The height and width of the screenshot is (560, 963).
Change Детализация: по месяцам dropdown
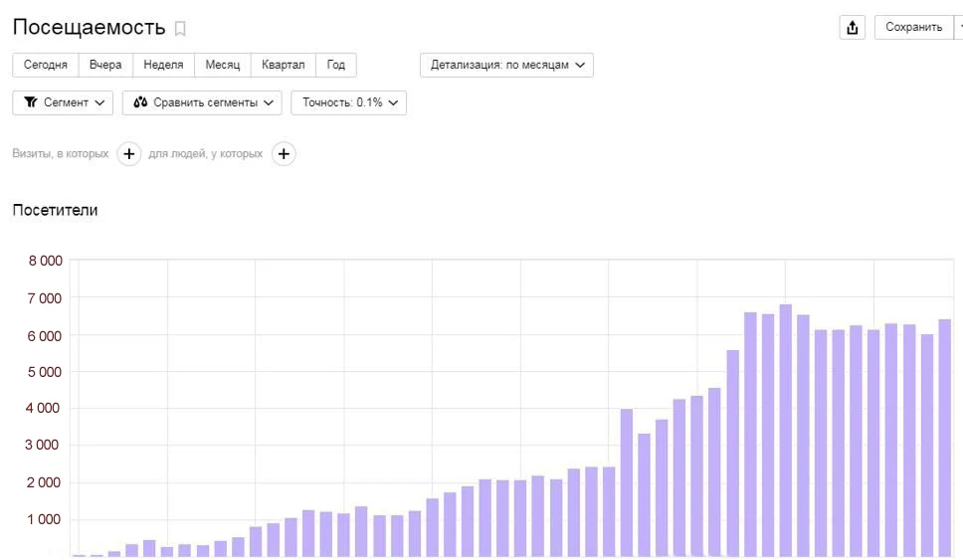506,65
